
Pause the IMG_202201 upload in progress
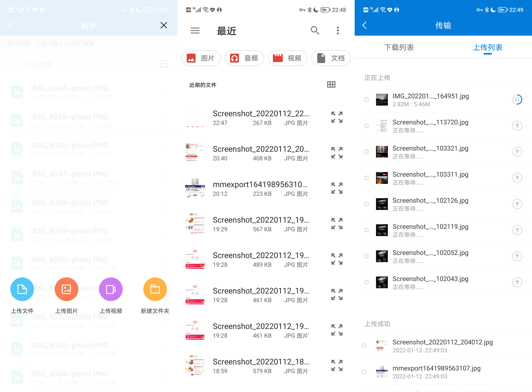click(x=517, y=100)
